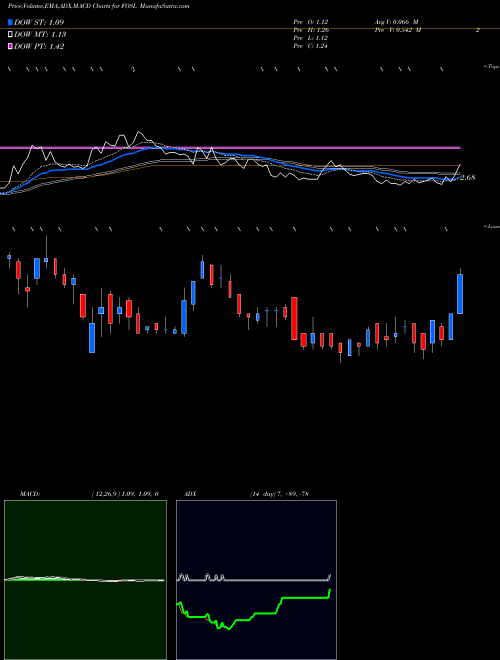Viewport: 500px width, 660px height.
Task: Click the ADX '(14 day) 7, +89, -78' parameters
Action: point(279,494)
